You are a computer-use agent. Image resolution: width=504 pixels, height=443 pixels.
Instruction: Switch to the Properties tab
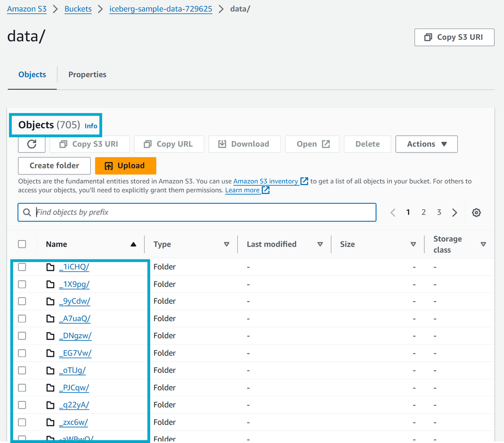[87, 74]
